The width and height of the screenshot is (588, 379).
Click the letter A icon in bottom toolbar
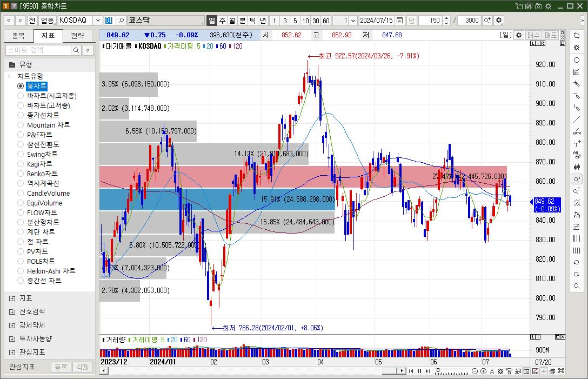tap(492, 371)
